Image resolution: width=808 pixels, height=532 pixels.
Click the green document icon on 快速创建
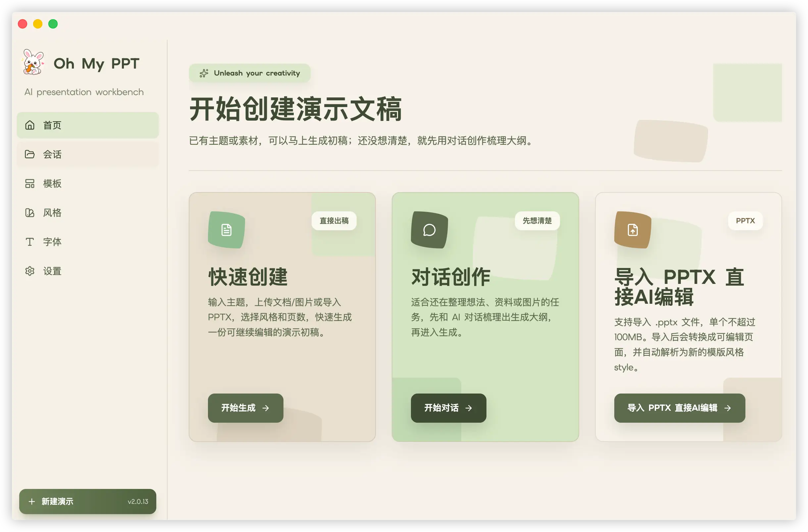[227, 230]
